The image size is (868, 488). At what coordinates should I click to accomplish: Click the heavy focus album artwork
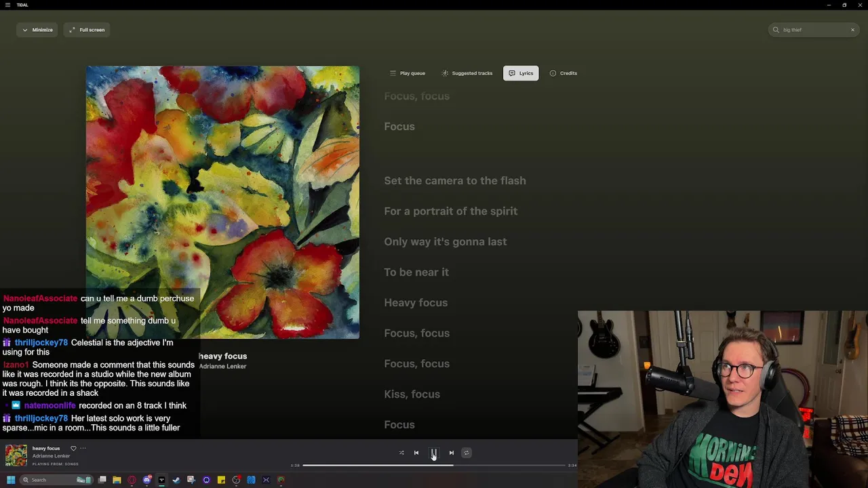pyautogui.click(x=222, y=202)
